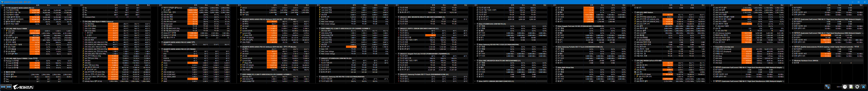Screen dimensions: 868x91
Task: Click the HWiNFO title bar app icon
Action: (x=2, y=2)
